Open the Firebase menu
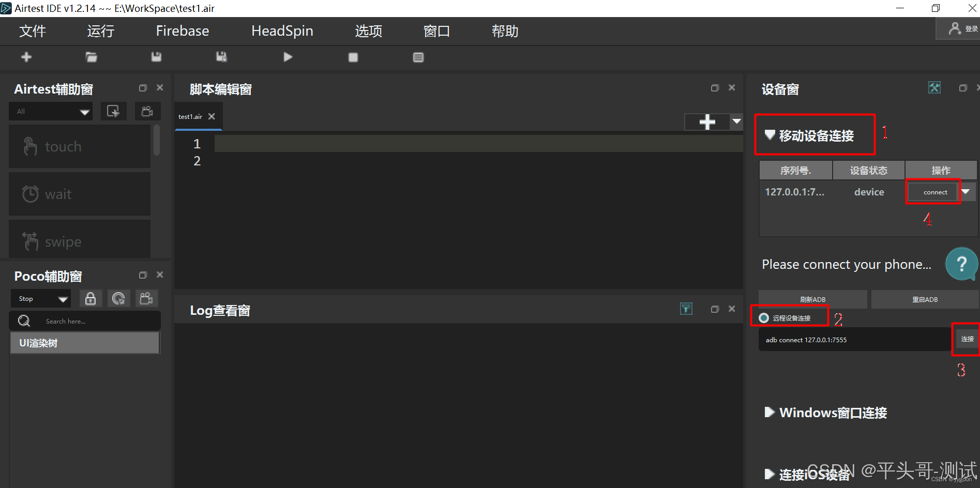The height and width of the screenshot is (488, 980). point(183,31)
